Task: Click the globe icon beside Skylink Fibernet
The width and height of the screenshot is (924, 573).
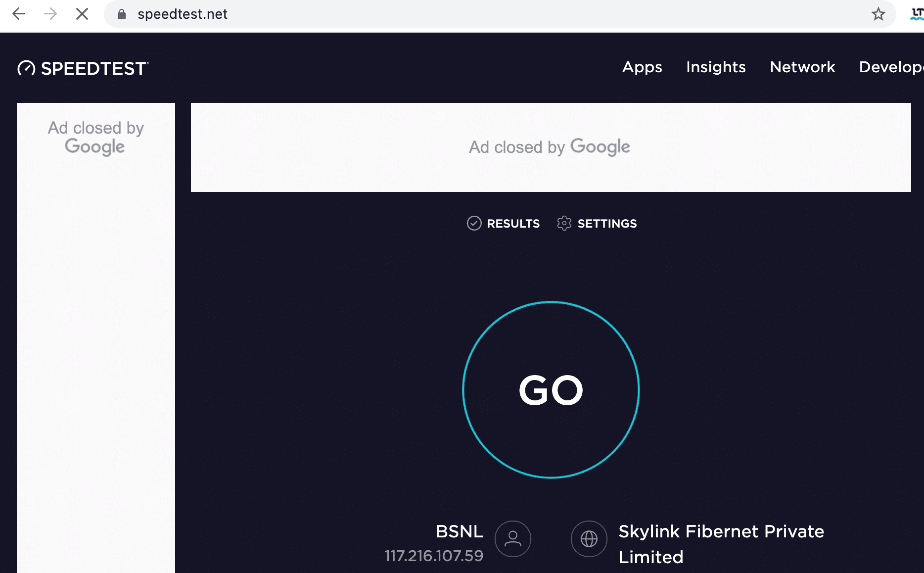Action: 589,539
